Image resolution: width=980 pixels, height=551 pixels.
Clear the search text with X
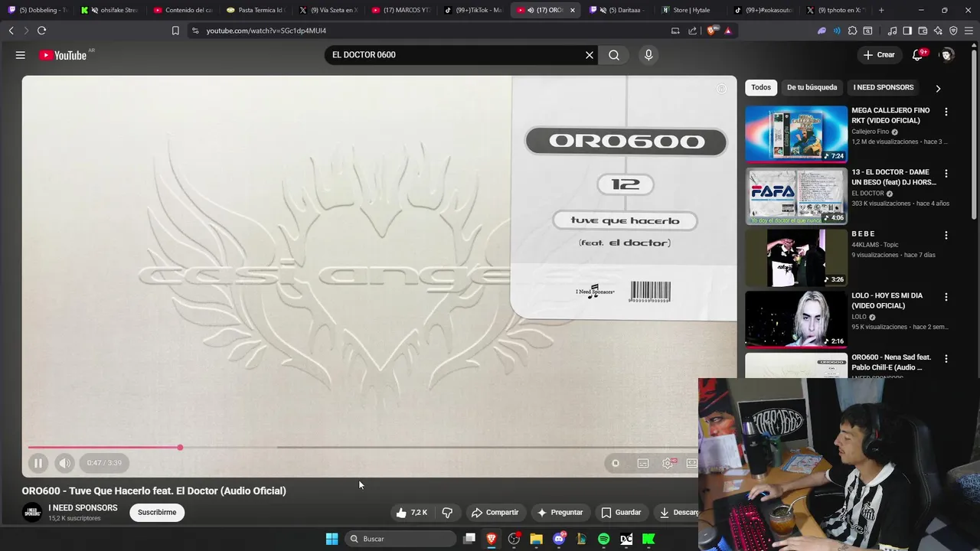coord(590,55)
